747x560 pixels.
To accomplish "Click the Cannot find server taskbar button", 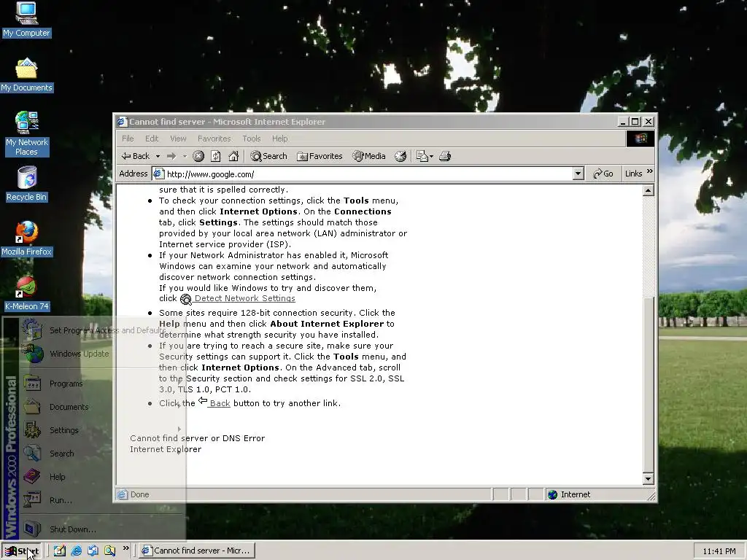I will click(197, 551).
